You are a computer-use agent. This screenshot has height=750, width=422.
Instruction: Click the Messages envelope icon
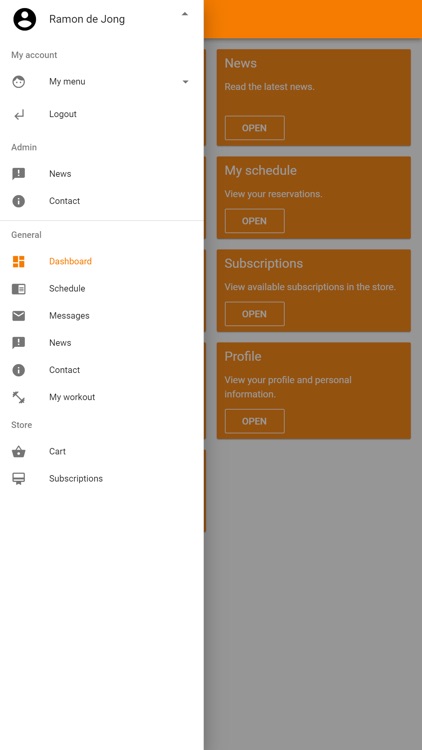tap(19, 316)
